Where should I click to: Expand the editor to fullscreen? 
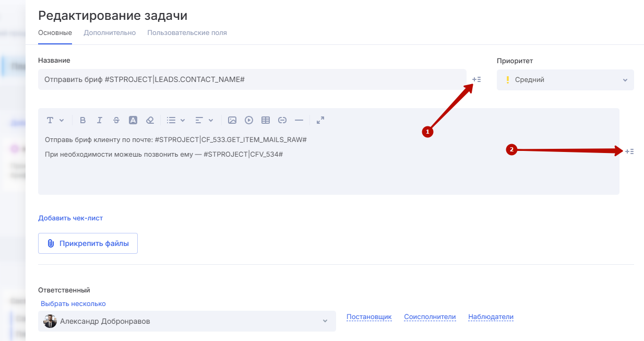320,120
